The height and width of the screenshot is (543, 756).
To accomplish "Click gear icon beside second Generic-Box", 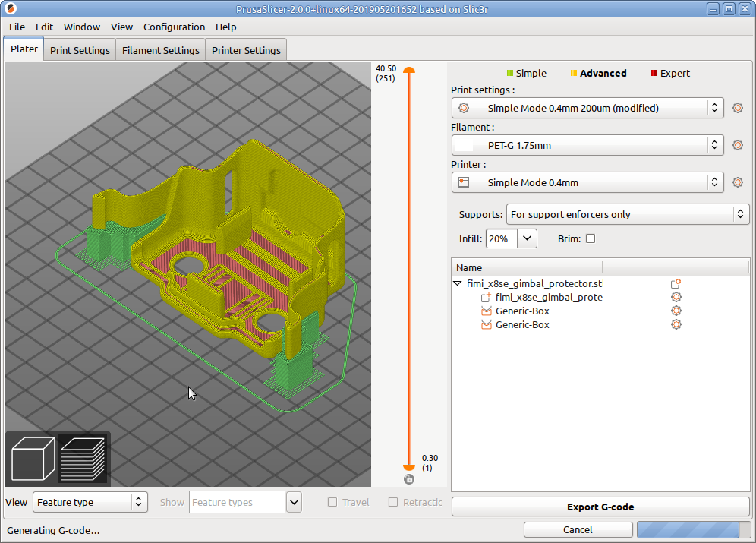I will click(676, 324).
